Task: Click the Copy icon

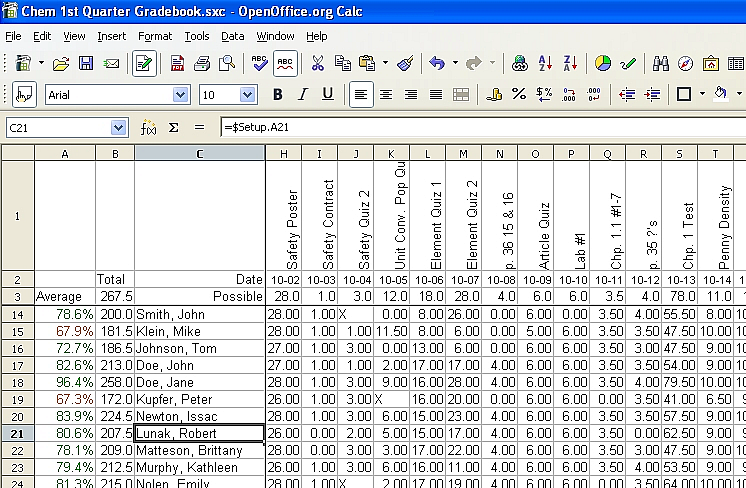Action: [343, 63]
